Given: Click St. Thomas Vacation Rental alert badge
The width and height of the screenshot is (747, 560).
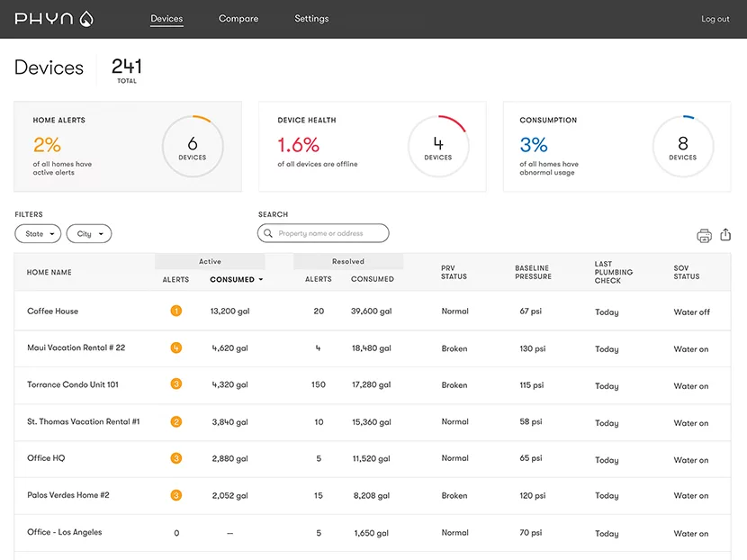Looking at the screenshot, I should click(175, 421).
